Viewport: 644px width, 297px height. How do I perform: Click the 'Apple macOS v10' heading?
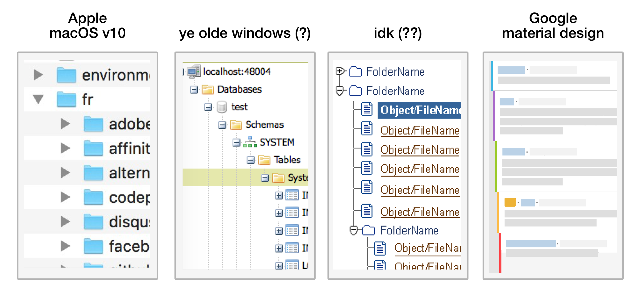click(x=88, y=26)
